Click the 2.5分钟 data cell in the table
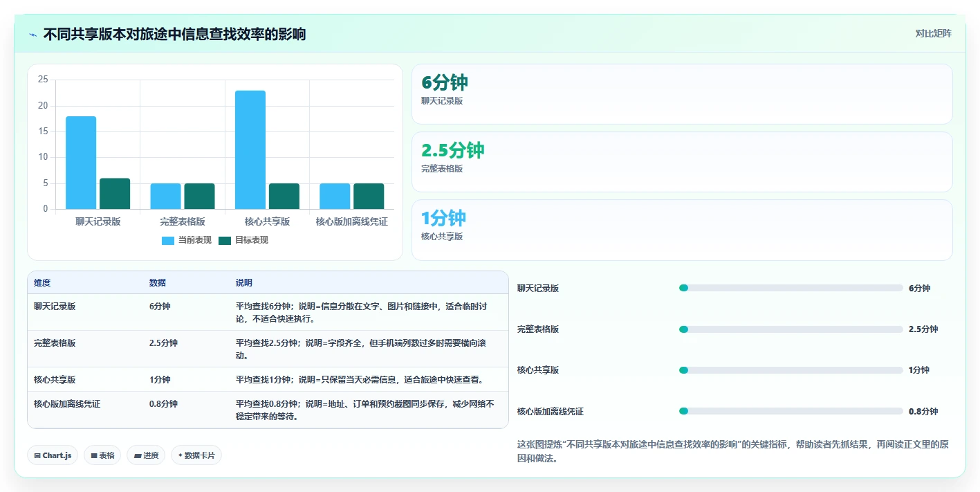The width and height of the screenshot is (980, 492). [163, 343]
